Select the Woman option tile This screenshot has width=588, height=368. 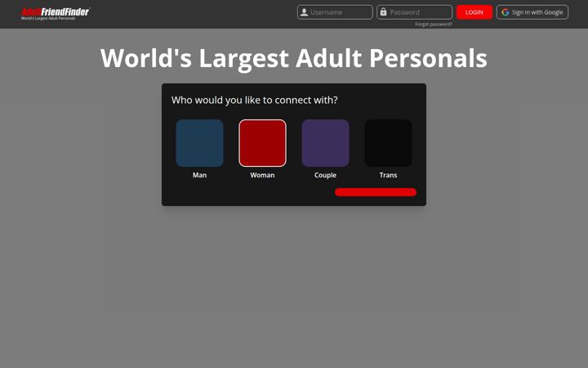[262, 143]
